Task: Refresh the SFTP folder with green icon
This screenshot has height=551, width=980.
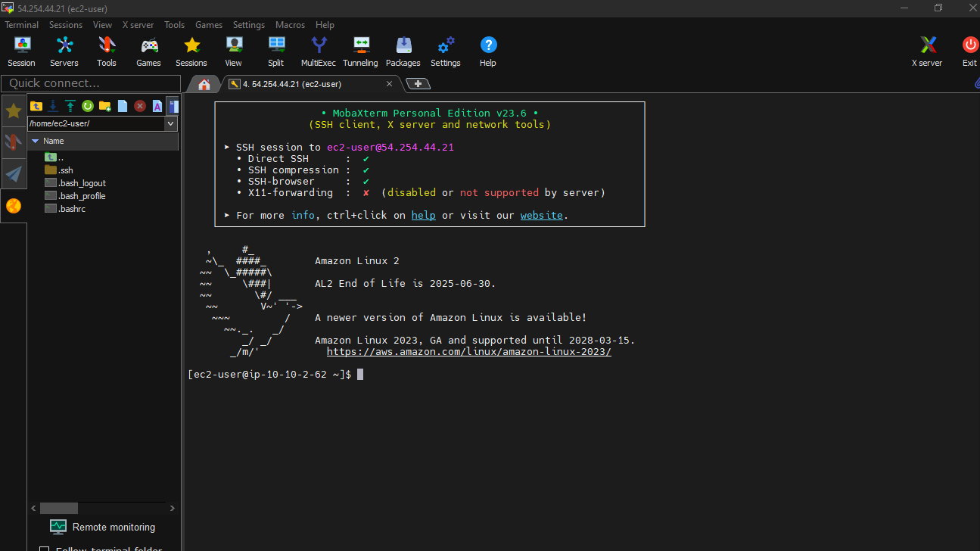Action: tap(88, 106)
